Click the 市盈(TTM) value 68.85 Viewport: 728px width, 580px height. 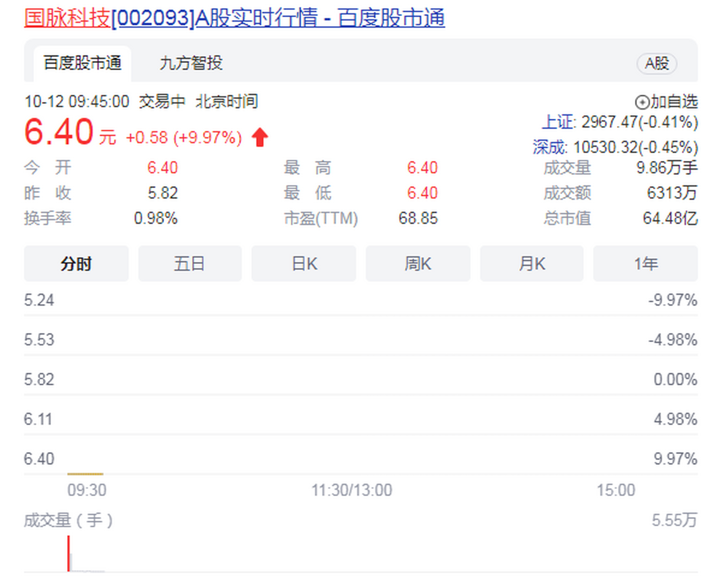pyautogui.click(x=418, y=218)
